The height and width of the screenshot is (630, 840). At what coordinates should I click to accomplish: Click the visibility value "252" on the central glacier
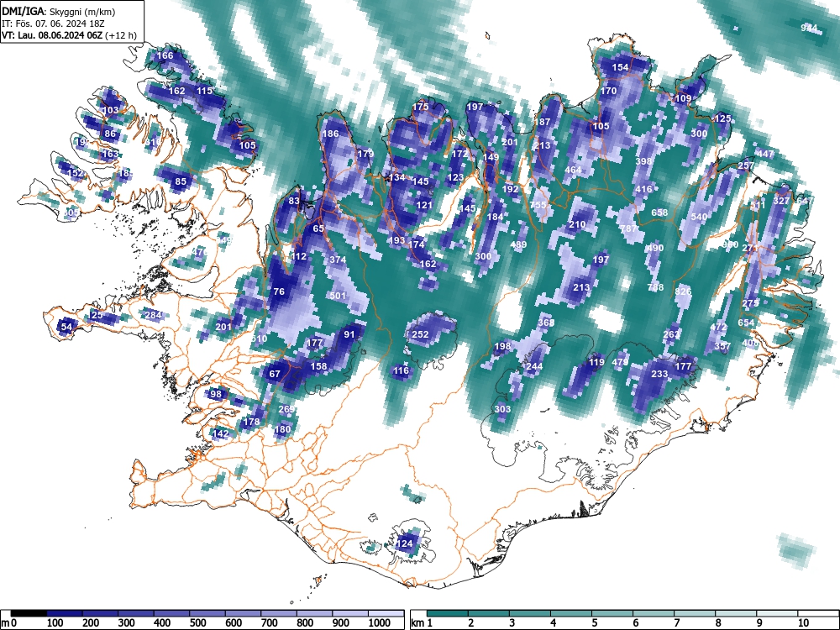click(421, 334)
